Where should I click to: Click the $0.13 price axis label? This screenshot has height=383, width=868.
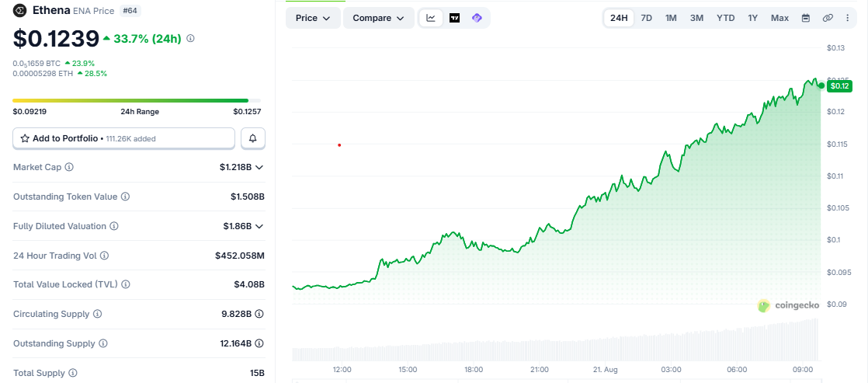[x=836, y=48]
